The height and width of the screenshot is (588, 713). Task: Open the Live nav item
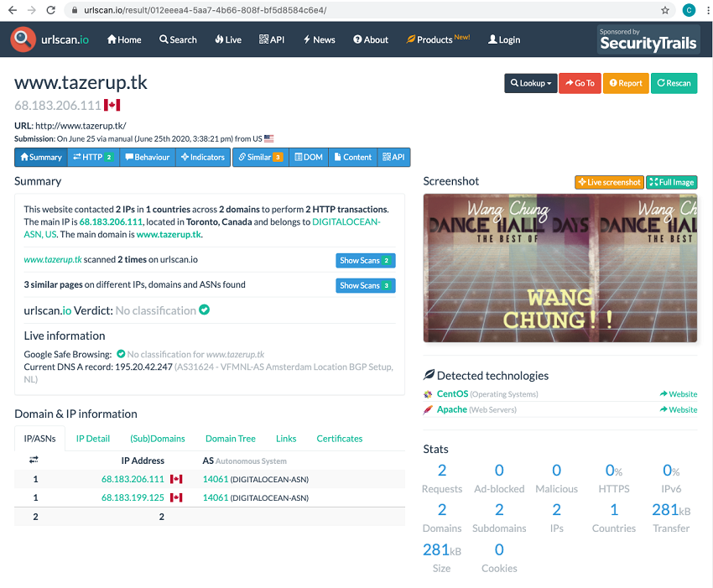tap(228, 39)
